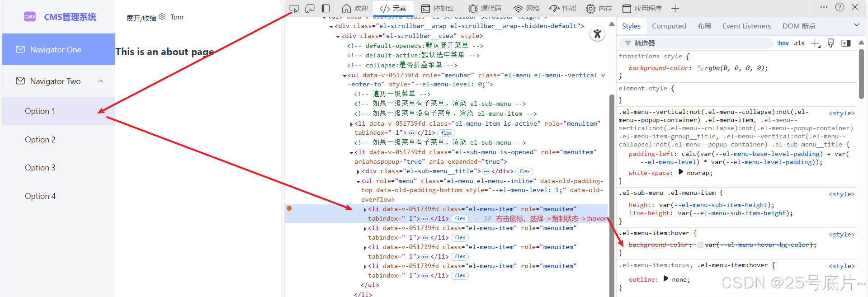Click the gear icon beside 展开/收缩
This screenshot has height=297, width=868.
(x=162, y=17)
